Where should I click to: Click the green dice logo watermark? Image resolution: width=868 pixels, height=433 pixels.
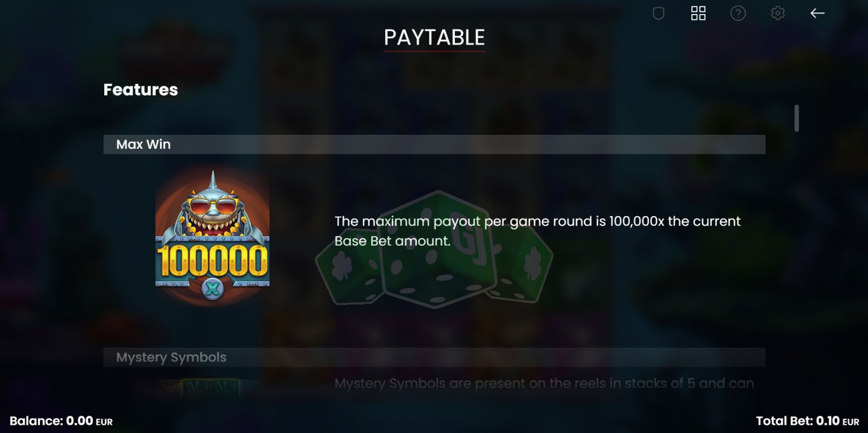(435, 249)
